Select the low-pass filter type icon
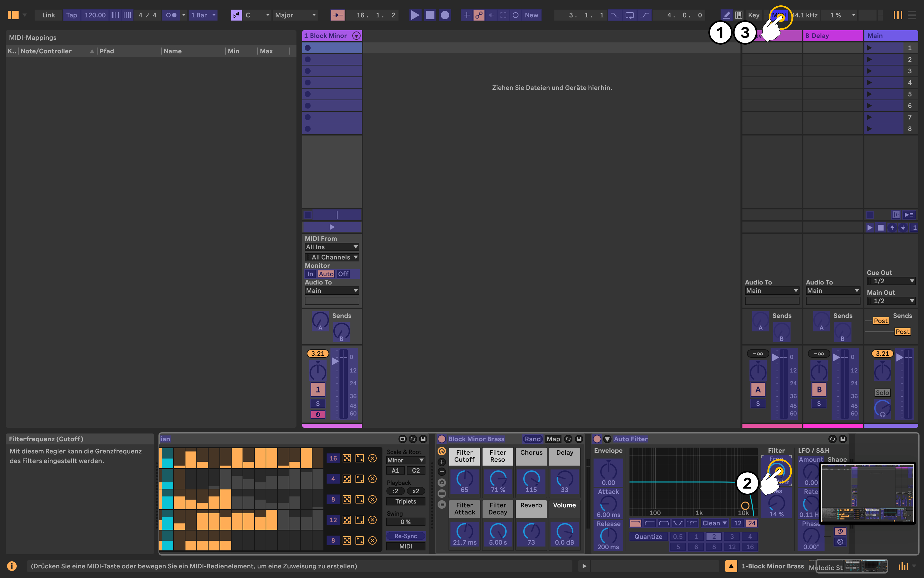The image size is (924, 578). tap(635, 523)
